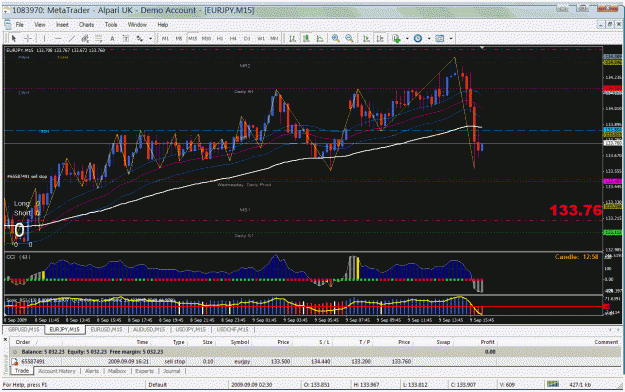Expand the periods dropdown arrow
The width and height of the screenshot is (625, 392).
click(429, 38)
